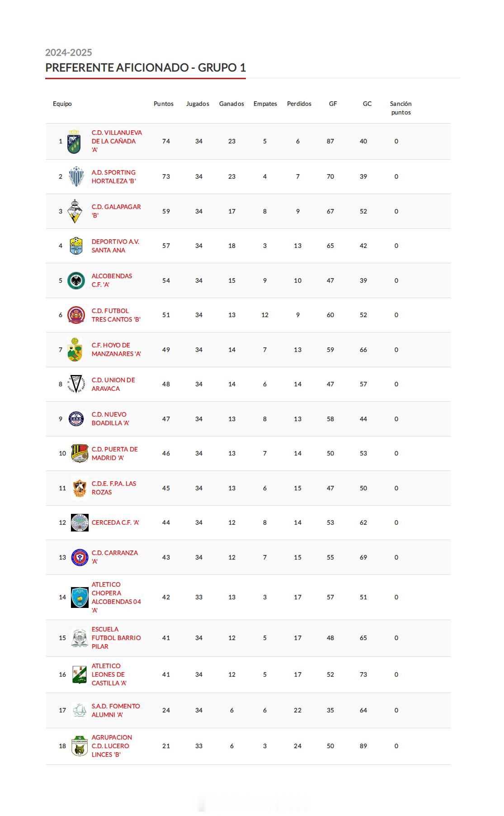Open the C.D. Puerta de Madrid 'A' link
Screen dimensions: 504x816
[x=114, y=453]
